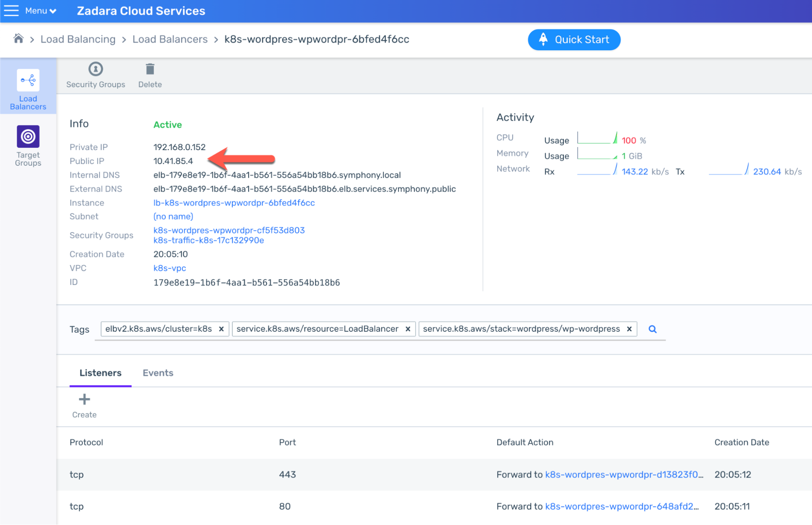This screenshot has height=525, width=812.
Task: Click the CPU usage sparkline chart
Action: tap(597, 138)
